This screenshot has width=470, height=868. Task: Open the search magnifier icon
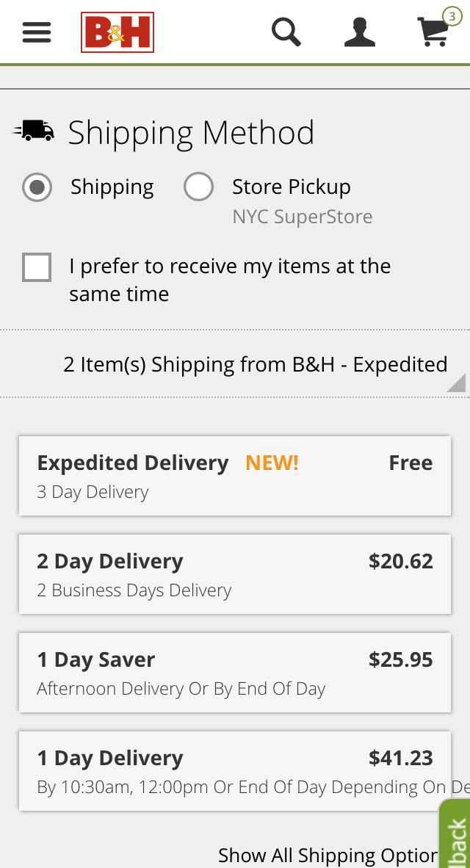pos(286,32)
